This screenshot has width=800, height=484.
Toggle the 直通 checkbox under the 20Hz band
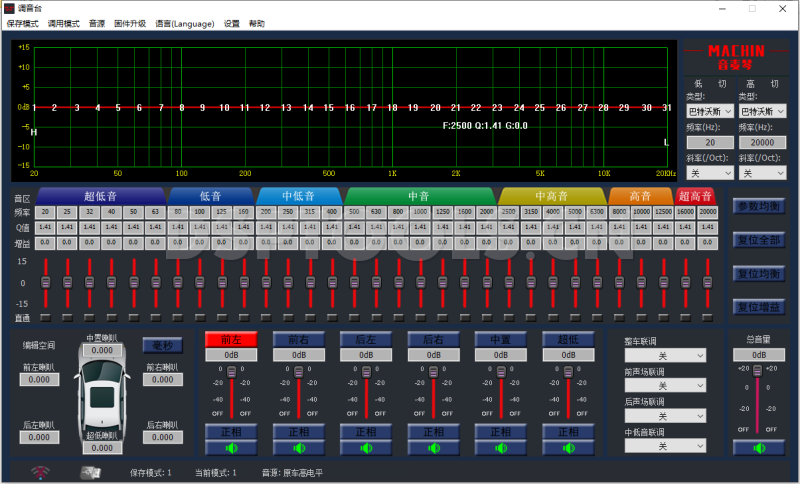click(x=46, y=318)
